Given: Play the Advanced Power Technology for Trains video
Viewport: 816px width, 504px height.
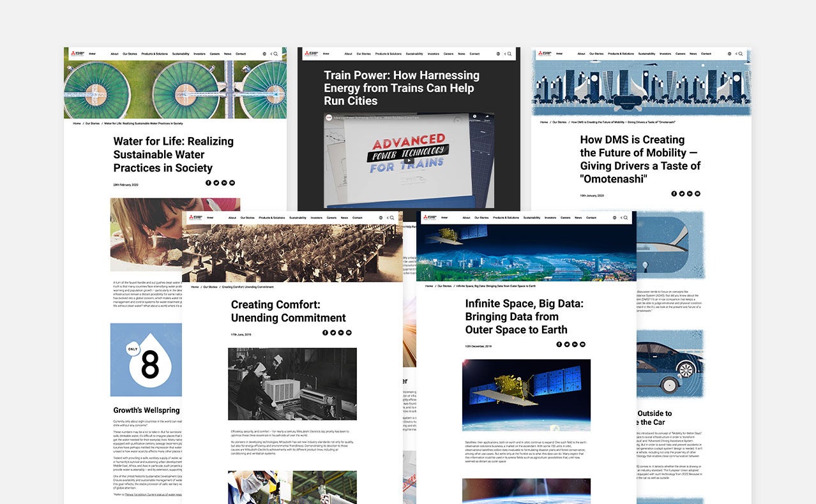Looking at the screenshot, I should click(409, 159).
